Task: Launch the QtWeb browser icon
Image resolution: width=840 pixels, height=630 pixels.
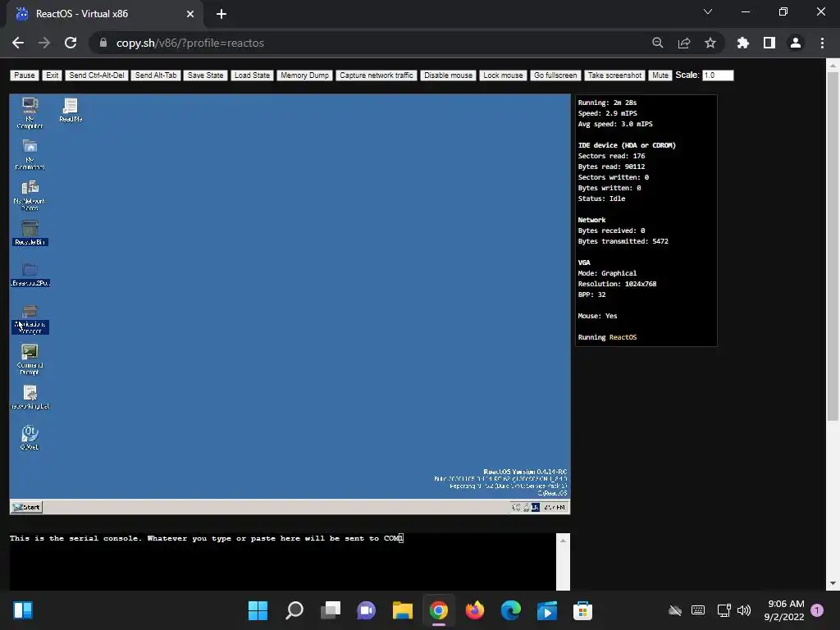Action: tap(30, 438)
